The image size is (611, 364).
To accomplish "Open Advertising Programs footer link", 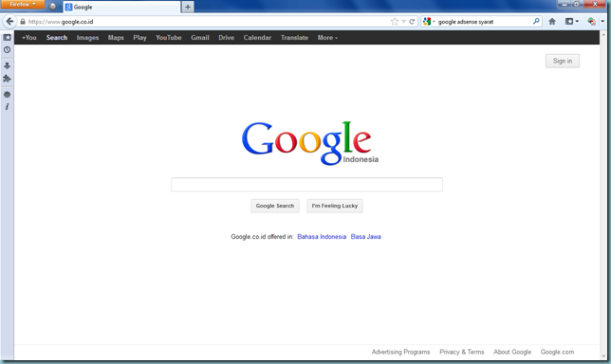I will click(x=400, y=352).
